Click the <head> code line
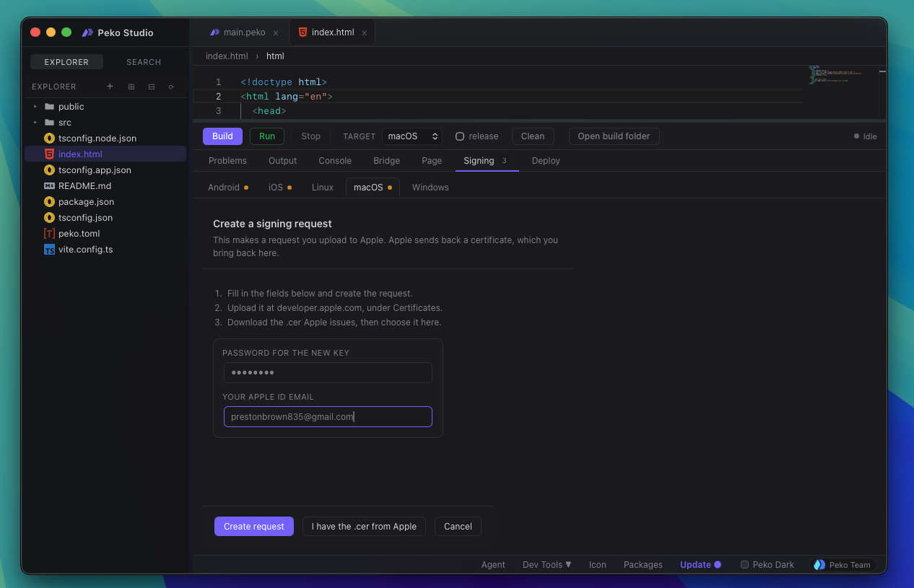 point(269,111)
